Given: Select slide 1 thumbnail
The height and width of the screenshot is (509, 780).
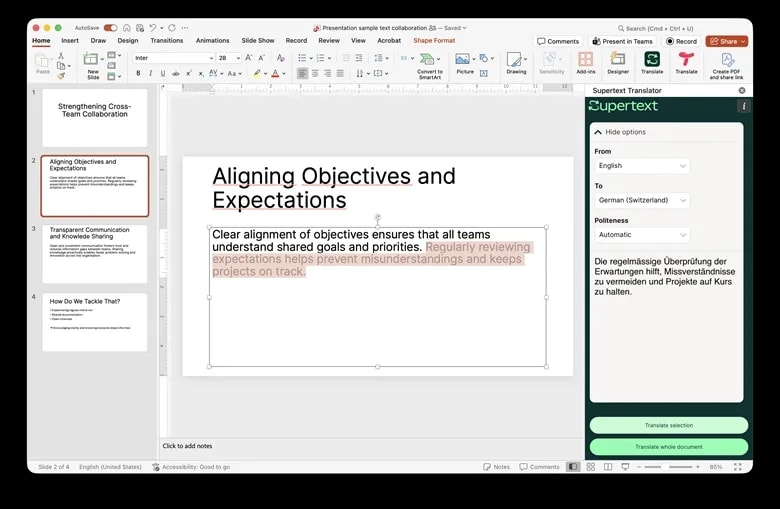Looking at the screenshot, I should click(95, 117).
